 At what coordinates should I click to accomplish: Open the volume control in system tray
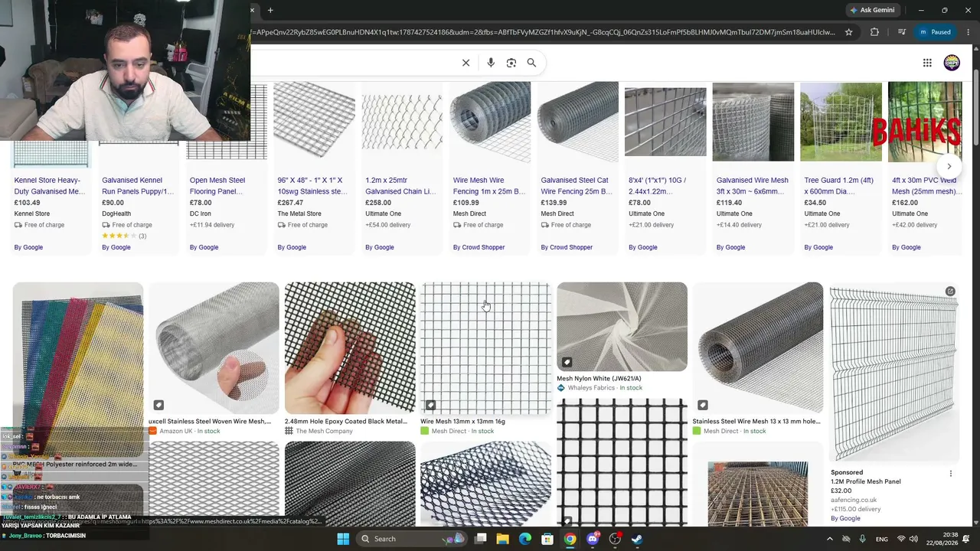click(913, 539)
